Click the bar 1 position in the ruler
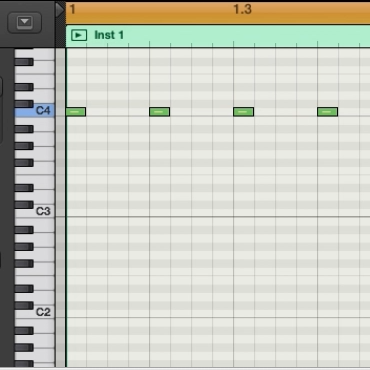Screen dimensions: 370x370 coord(72,9)
